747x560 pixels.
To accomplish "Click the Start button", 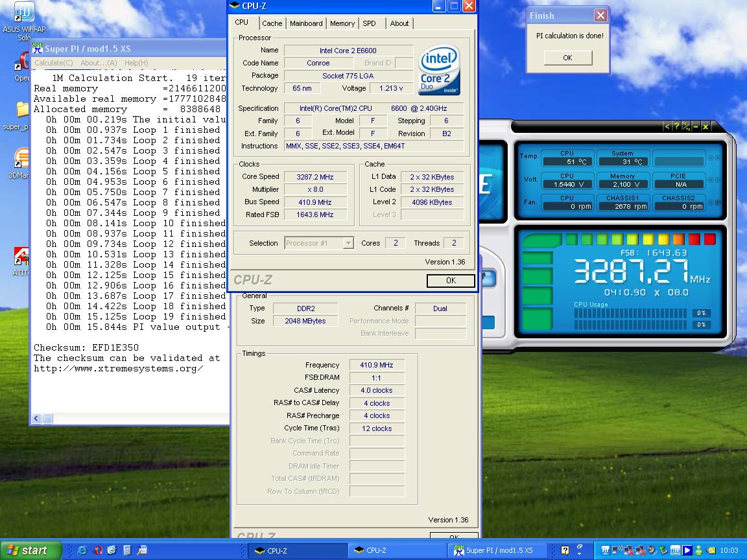I will coord(31,550).
